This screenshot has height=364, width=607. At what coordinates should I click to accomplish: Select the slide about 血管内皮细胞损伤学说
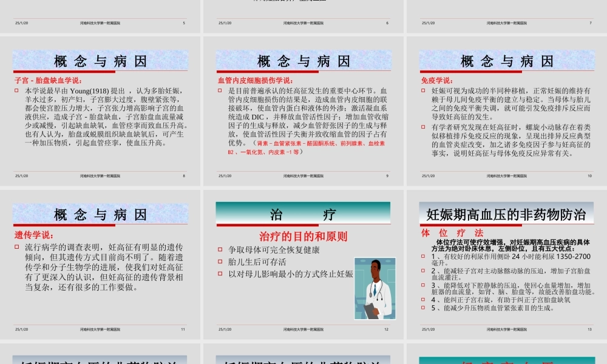(x=303, y=109)
